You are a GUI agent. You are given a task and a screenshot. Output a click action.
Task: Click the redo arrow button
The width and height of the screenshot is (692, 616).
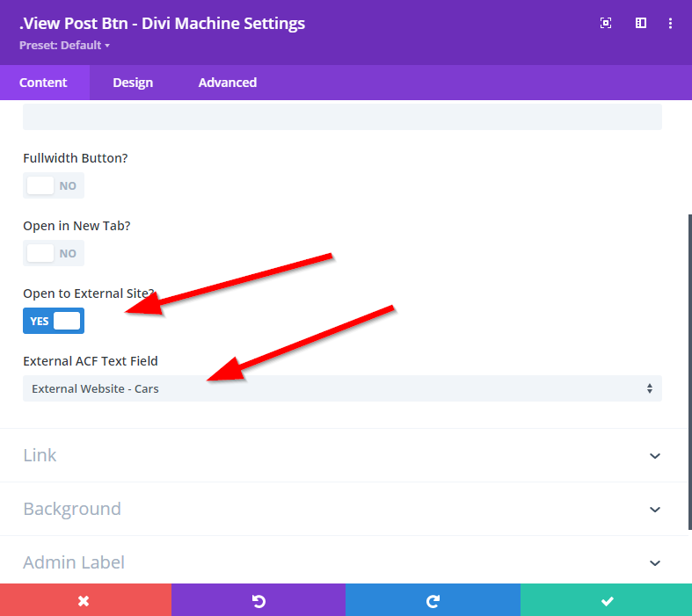coord(433,600)
